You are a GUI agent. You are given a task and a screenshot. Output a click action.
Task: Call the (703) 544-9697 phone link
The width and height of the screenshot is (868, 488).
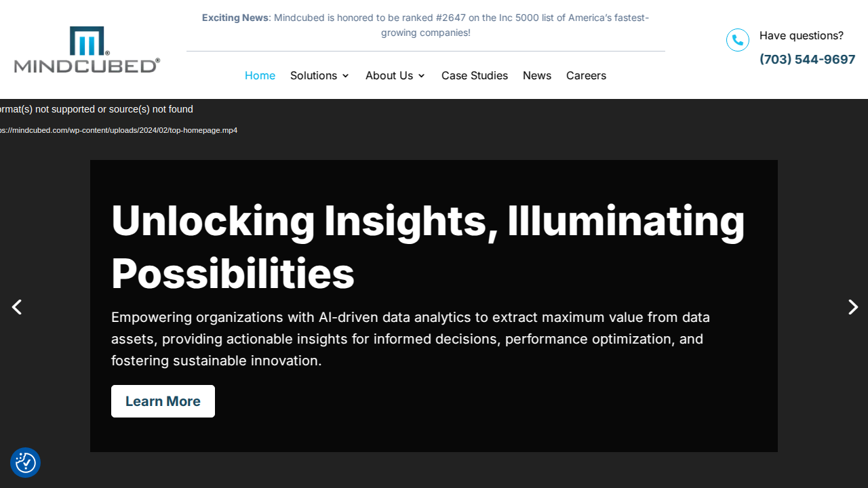coord(807,60)
